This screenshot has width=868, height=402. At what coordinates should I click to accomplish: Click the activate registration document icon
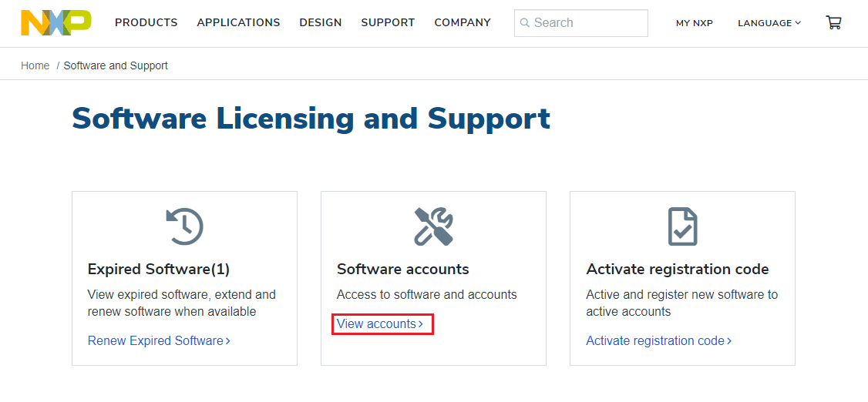click(682, 226)
